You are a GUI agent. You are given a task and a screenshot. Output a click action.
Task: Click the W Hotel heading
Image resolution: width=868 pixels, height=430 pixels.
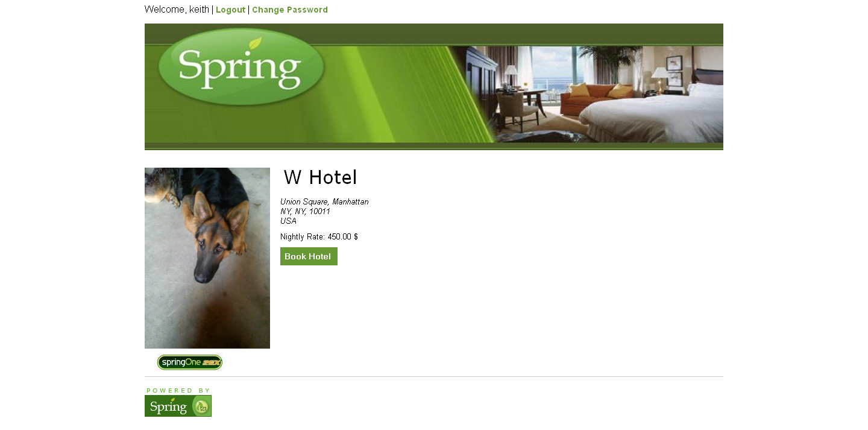(x=320, y=177)
